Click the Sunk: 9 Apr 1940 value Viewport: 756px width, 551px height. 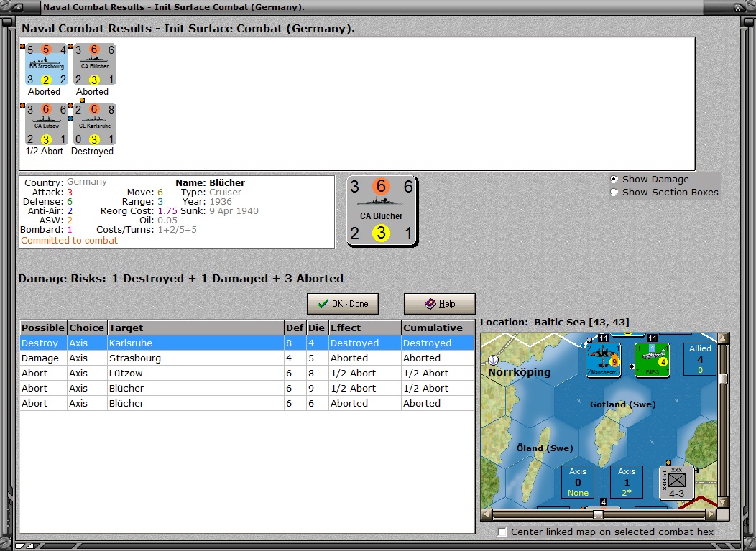[x=234, y=211]
